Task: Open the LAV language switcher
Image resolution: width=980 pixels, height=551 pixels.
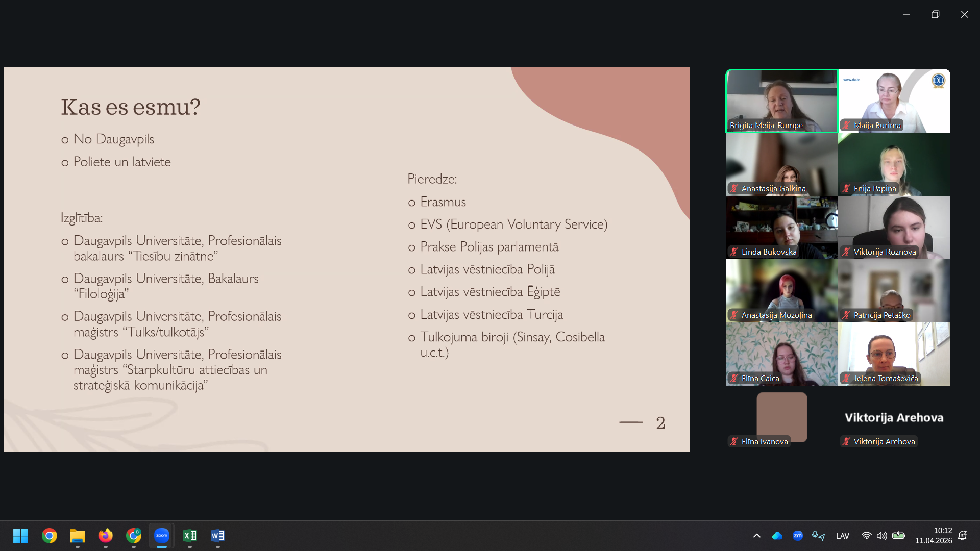Action: [x=843, y=536]
